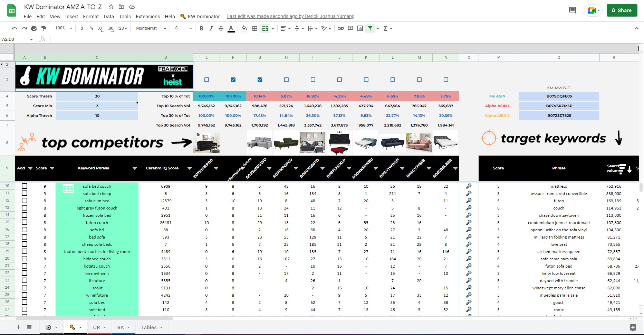Check the column N competitor checkbox
Image resolution: width=644 pixels, height=335 pixels.
point(446,80)
